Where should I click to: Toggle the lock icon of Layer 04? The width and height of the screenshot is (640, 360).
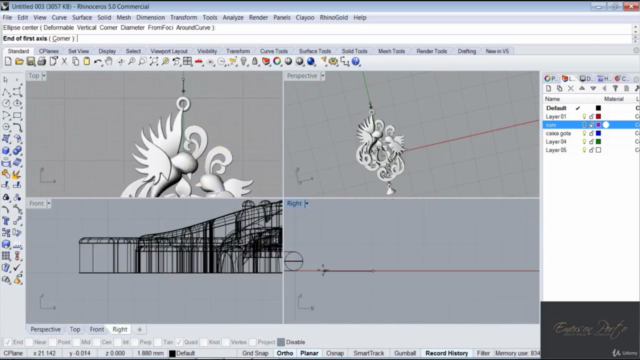click(x=591, y=142)
